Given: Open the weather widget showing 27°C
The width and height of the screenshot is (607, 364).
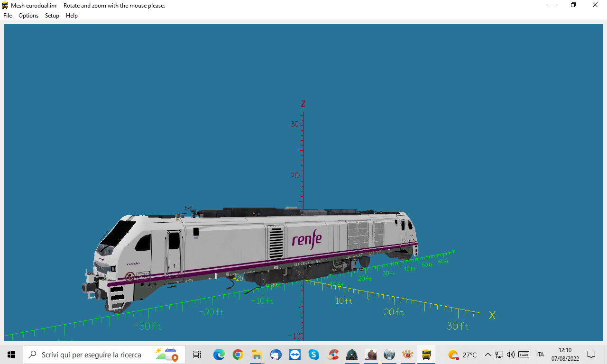Looking at the screenshot, I should (462, 355).
